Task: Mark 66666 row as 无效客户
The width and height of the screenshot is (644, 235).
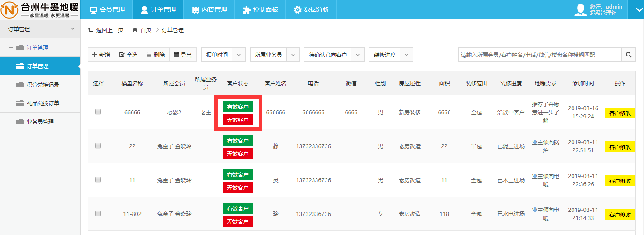Action: [238, 120]
